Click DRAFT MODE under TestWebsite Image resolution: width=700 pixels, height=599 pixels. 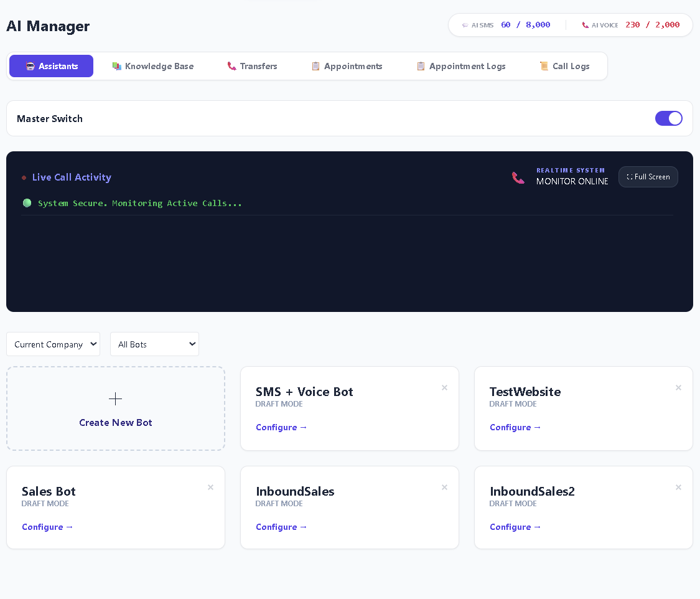(x=513, y=404)
